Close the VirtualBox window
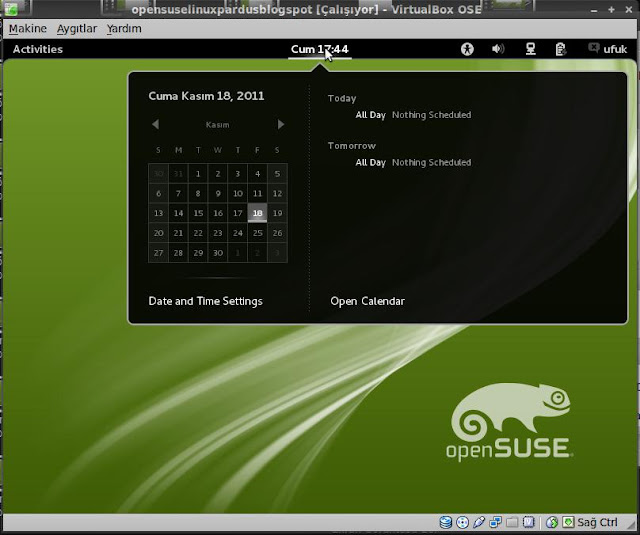The height and width of the screenshot is (535, 640). [629, 9]
